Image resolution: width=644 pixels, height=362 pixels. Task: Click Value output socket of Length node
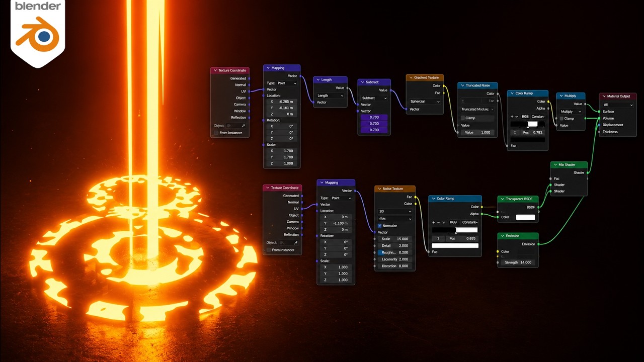click(x=347, y=88)
